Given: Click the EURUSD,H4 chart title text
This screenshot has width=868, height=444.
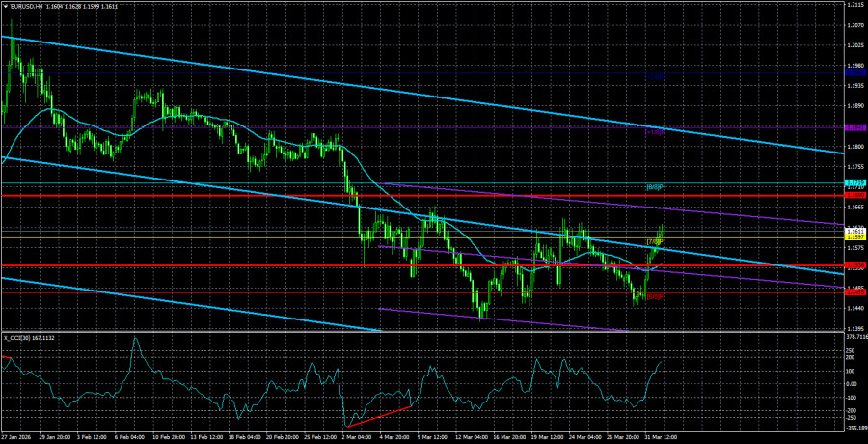Looking at the screenshot, I should [30, 6].
